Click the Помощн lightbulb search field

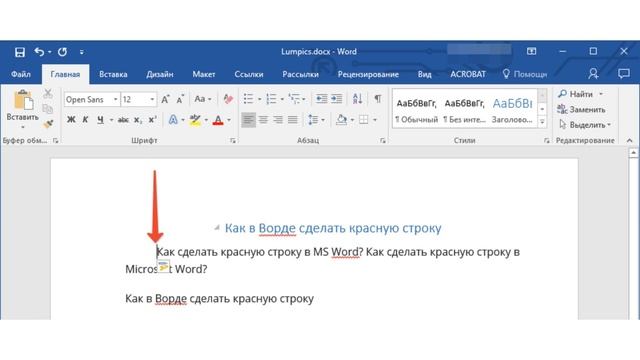point(525,74)
